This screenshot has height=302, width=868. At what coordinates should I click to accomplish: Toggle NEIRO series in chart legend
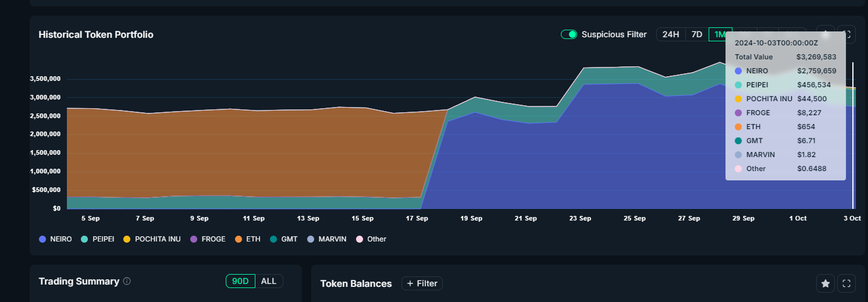point(55,239)
